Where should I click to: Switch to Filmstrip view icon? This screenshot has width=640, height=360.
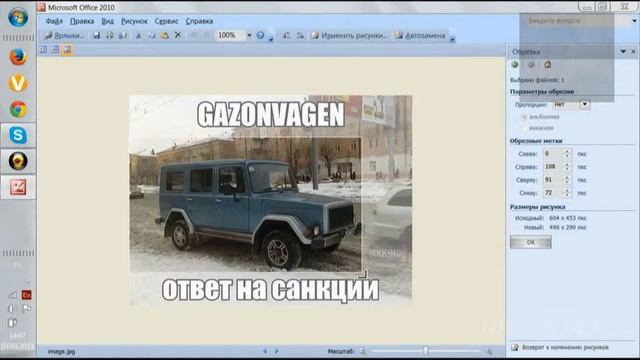click(55, 50)
